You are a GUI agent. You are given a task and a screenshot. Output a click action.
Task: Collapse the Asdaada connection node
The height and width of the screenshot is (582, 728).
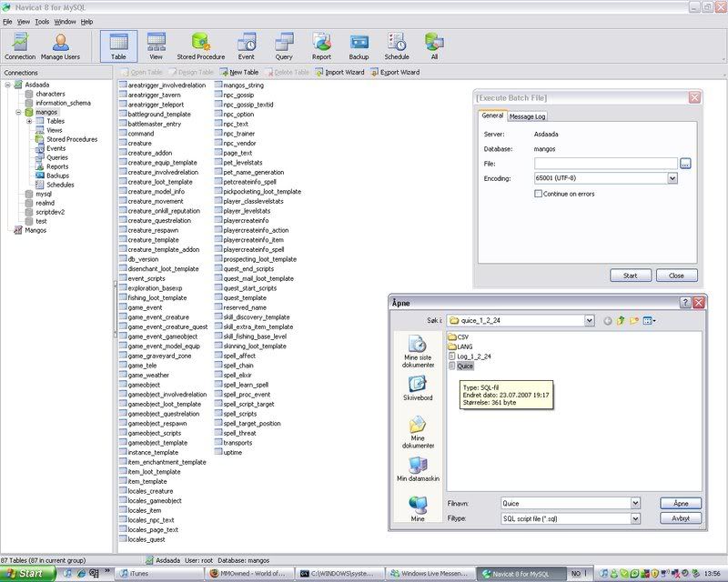(8, 85)
